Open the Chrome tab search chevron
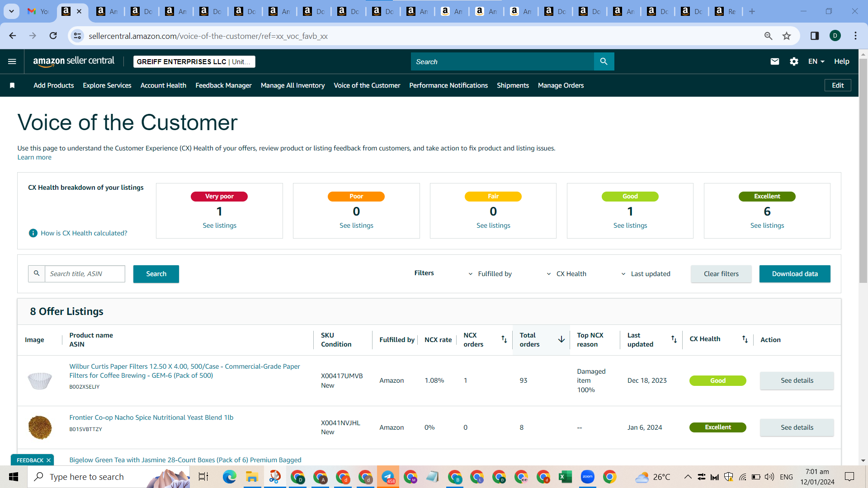This screenshot has width=868, height=488. point(11,11)
